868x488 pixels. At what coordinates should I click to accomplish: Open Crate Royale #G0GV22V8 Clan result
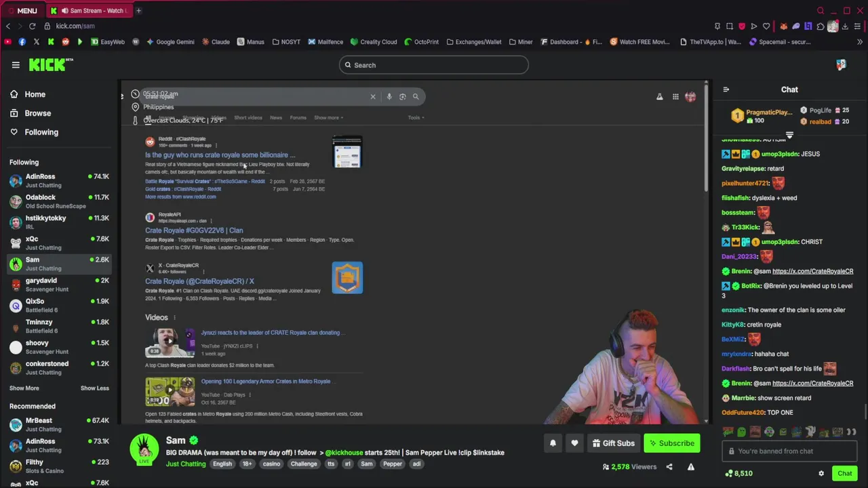pyautogui.click(x=194, y=230)
